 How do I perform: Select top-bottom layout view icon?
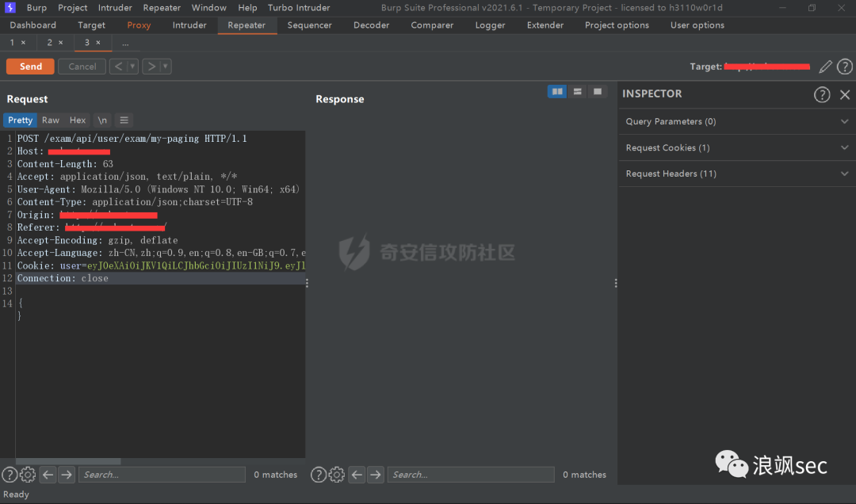[577, 92]
